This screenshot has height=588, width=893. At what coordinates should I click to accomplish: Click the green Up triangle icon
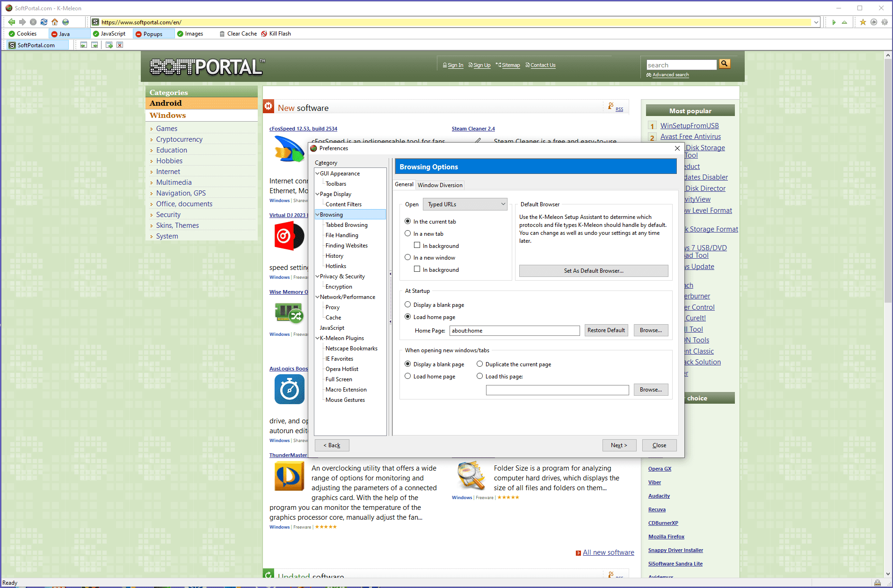point(844,22)
